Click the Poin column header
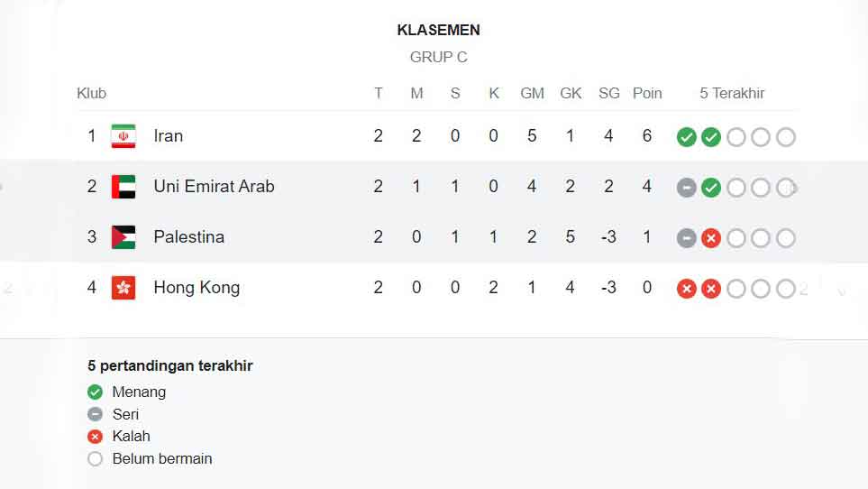 pos(647,93)
